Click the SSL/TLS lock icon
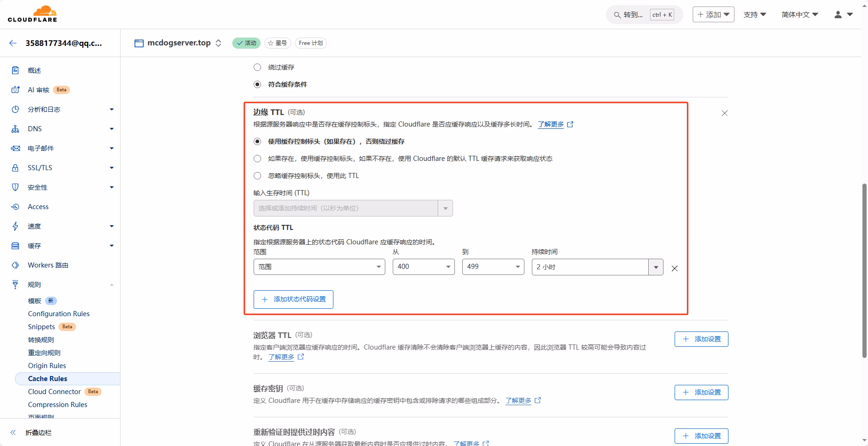 click(x=15, y=168)
